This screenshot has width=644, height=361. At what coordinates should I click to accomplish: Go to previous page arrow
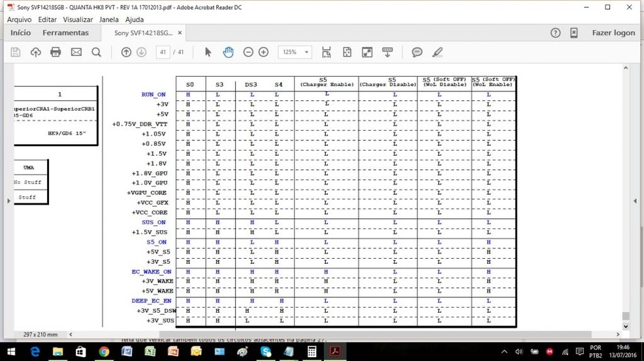pos(126,52)
